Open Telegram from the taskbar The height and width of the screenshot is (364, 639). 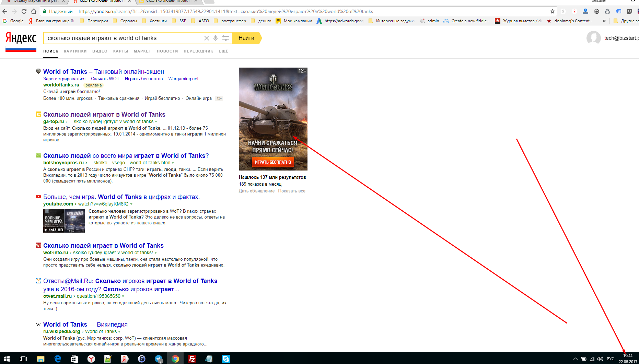(159, 359)
